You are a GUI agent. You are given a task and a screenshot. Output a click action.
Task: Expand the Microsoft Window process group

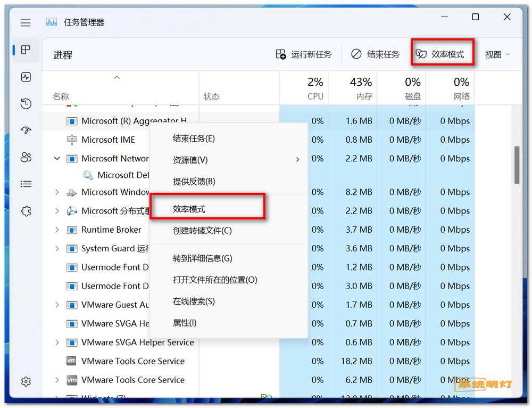pyautogui.click(x=57, y=192)
